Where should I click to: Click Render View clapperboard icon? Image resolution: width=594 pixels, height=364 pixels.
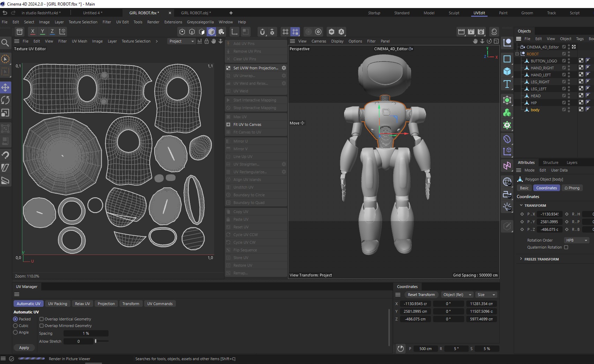(461, 32)
